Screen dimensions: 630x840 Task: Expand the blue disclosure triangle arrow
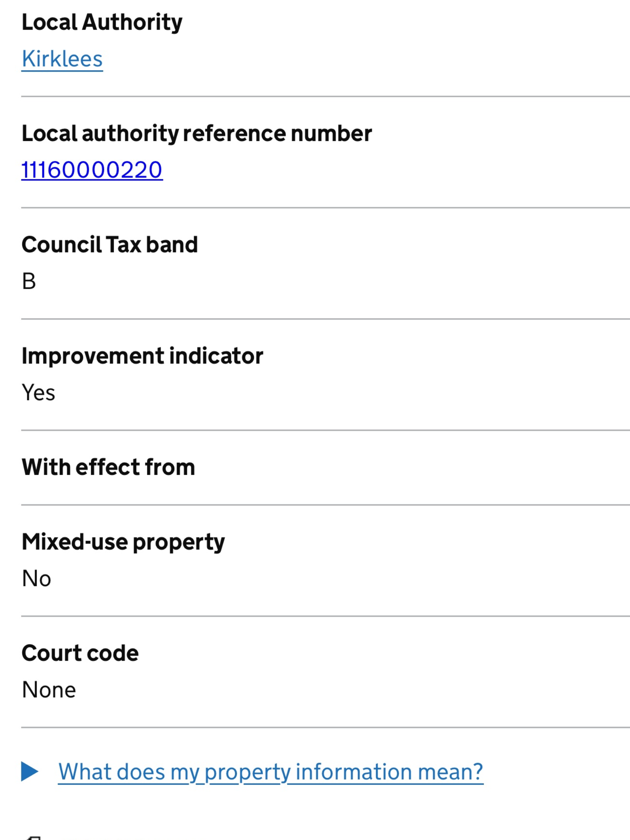pos(30,772)
